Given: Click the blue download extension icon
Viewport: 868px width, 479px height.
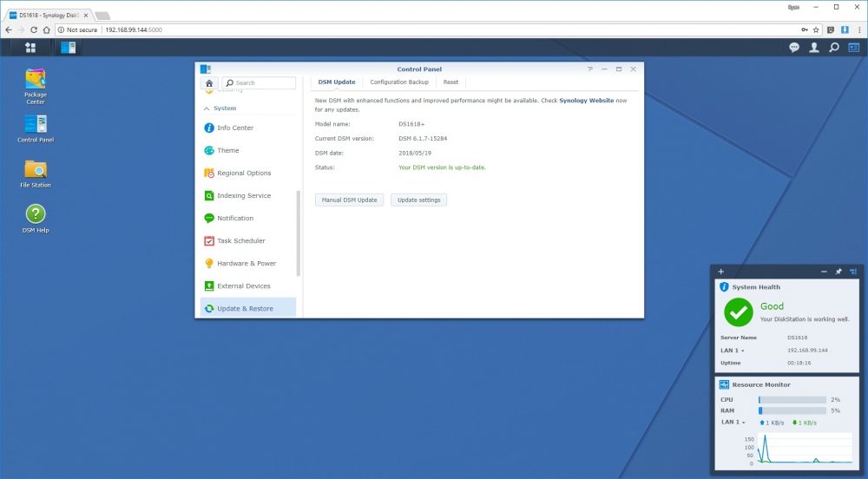Looking at the screenshot, I should click(845, 30).
